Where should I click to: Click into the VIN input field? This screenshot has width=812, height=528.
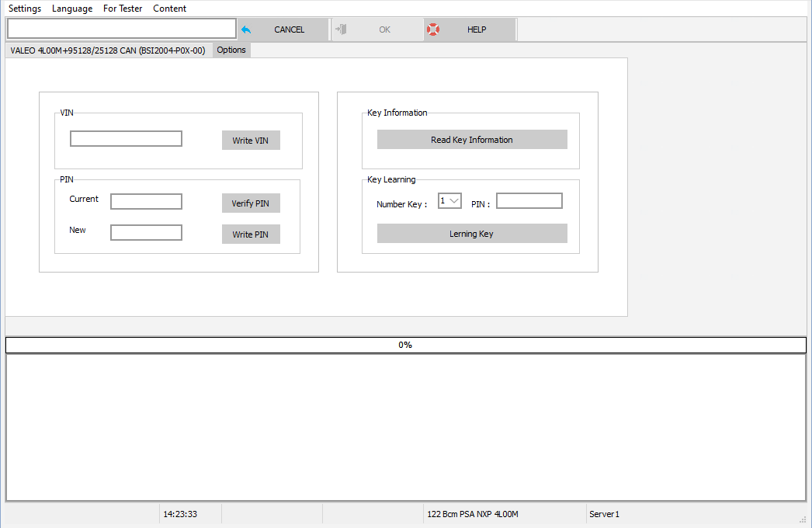tap(126, 139)
